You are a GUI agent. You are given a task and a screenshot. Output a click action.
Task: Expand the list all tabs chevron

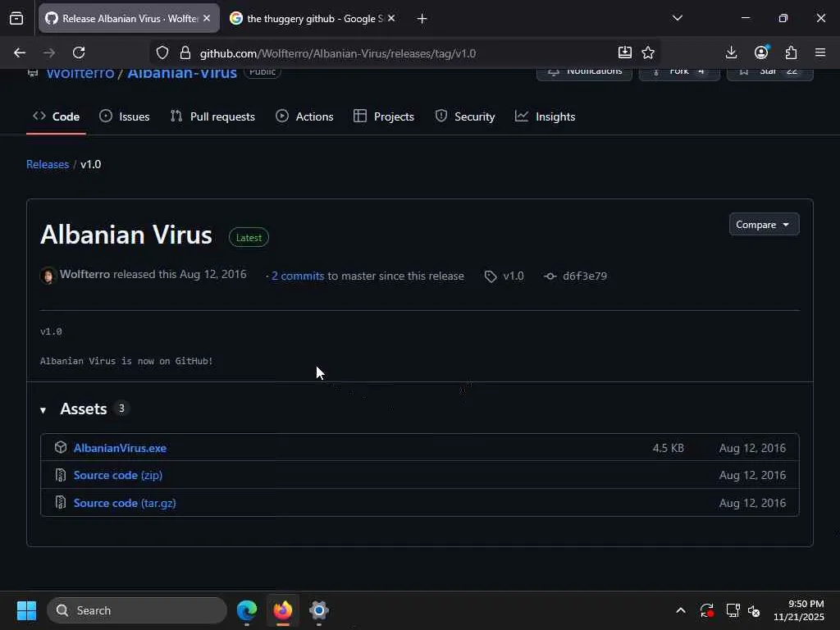pyautogui.click(x=677, y=18)
